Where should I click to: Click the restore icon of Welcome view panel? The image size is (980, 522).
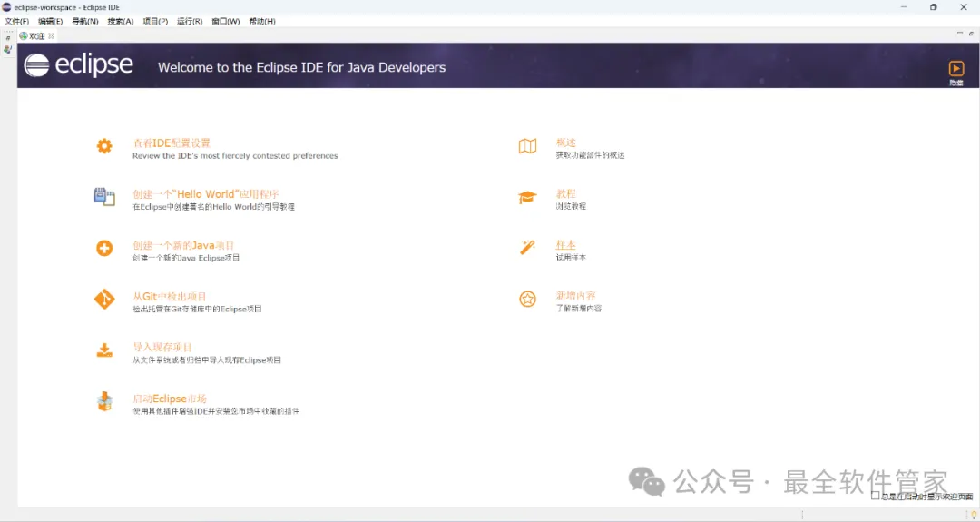pyautogui.click(x=971, y=33)
